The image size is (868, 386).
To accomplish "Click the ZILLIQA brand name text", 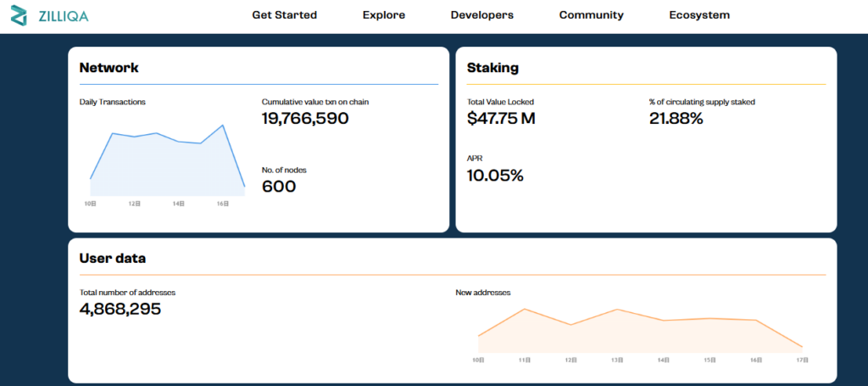I will (x=63, y=16).
